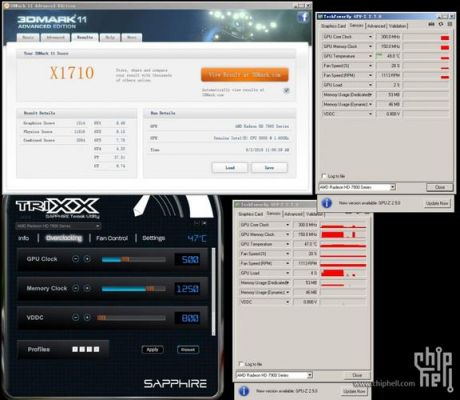Screen dimensions: 460x400
Task: Increase Memory Clock with the plus icon
Action: click(x=87, y=288)
